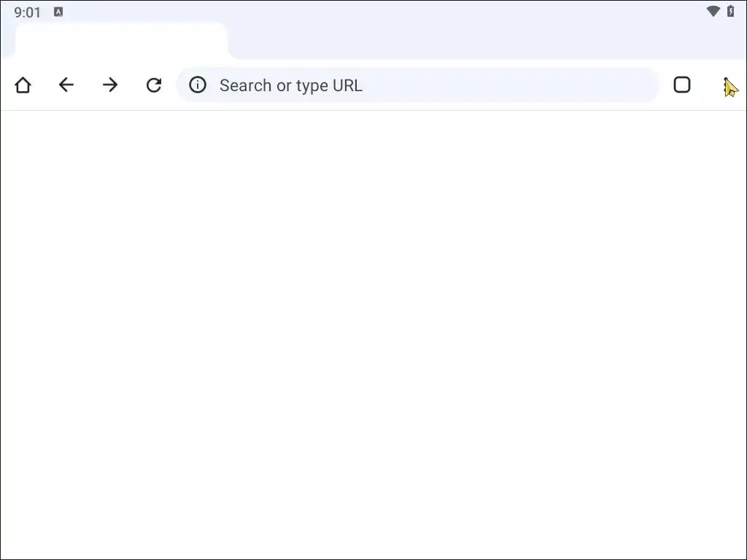Click empty tab strip beside the tab
The width and height of the screenshot is (747, 560).
[474, 41]
